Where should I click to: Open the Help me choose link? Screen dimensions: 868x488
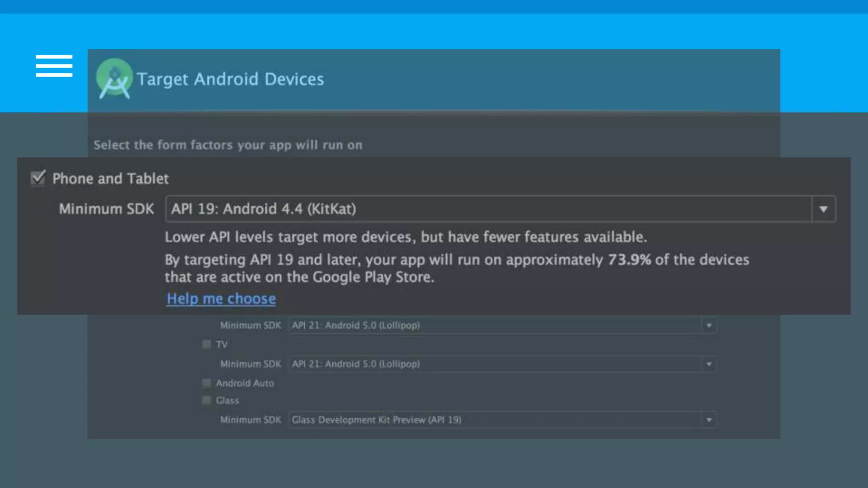click(x=221, y=299)
